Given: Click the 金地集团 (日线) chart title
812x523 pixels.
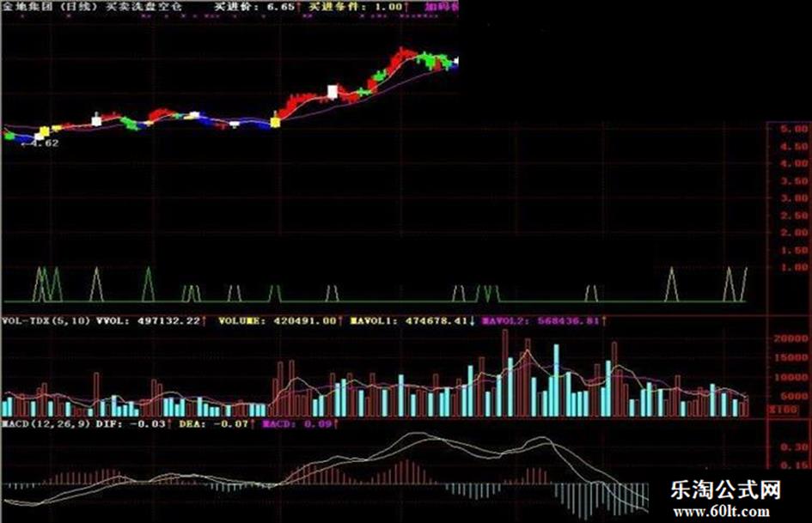Looking at the screenshot, I should 51,7.
